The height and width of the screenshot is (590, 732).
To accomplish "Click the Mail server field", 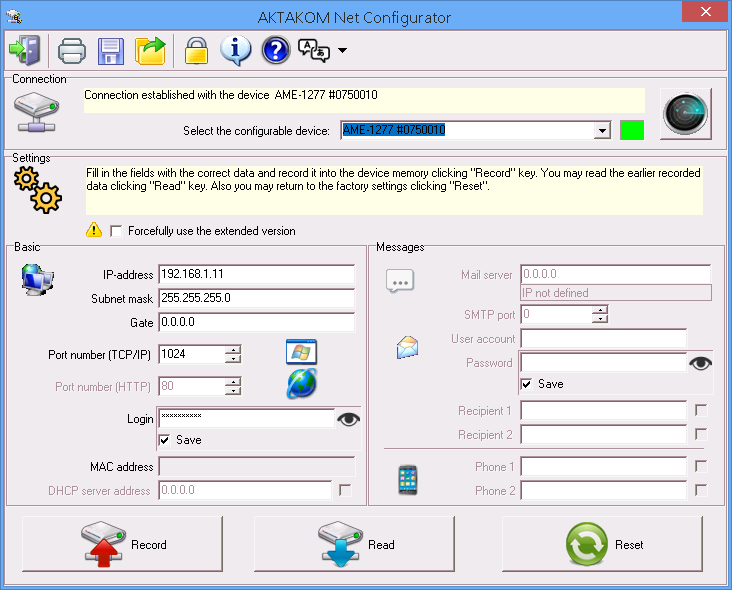I will click(616, 274).
